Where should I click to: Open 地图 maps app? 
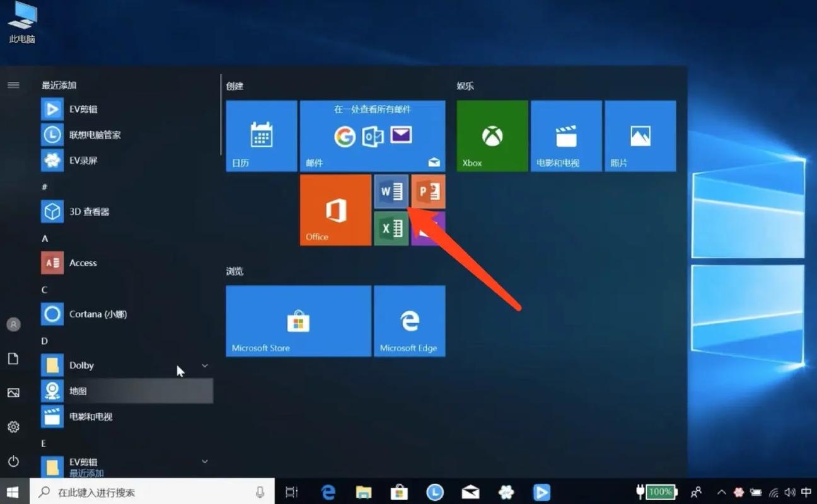(126, 391)
